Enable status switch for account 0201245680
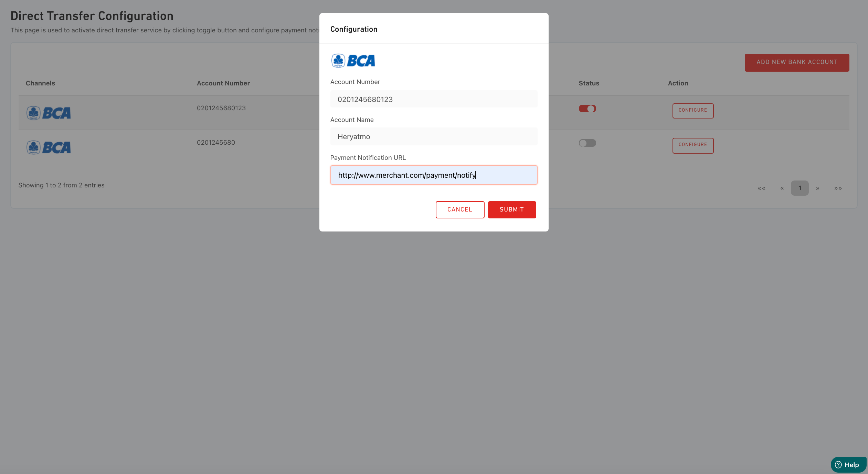This screenshot has height=474, width=868. [x=587, y=143]
